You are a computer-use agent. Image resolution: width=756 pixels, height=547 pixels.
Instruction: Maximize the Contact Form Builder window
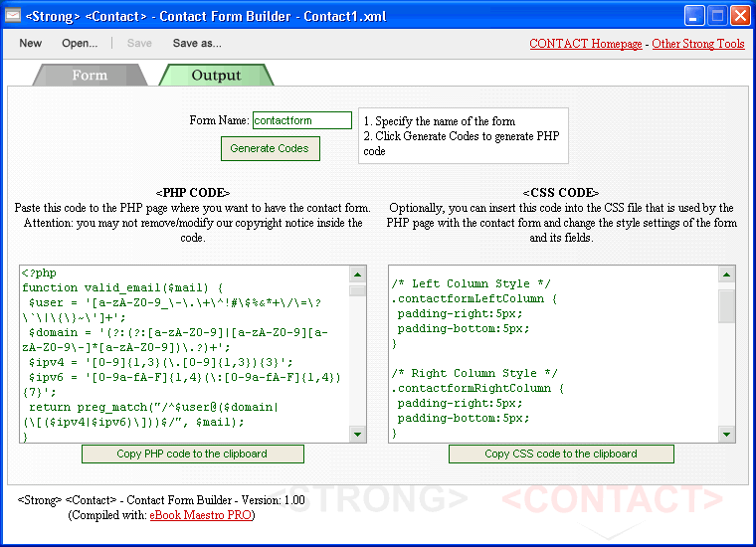pyautogui.click(x=717, y=16)
